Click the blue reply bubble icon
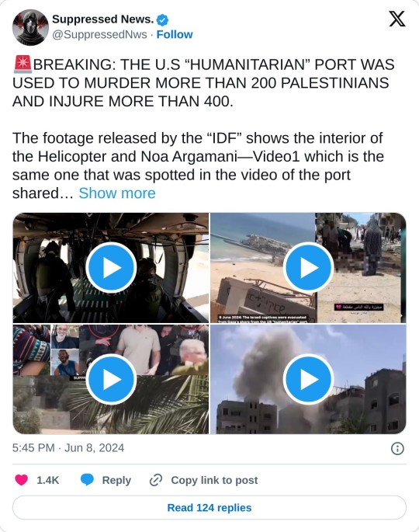This screenshot has width=419, height=532. tap(87, 480)
